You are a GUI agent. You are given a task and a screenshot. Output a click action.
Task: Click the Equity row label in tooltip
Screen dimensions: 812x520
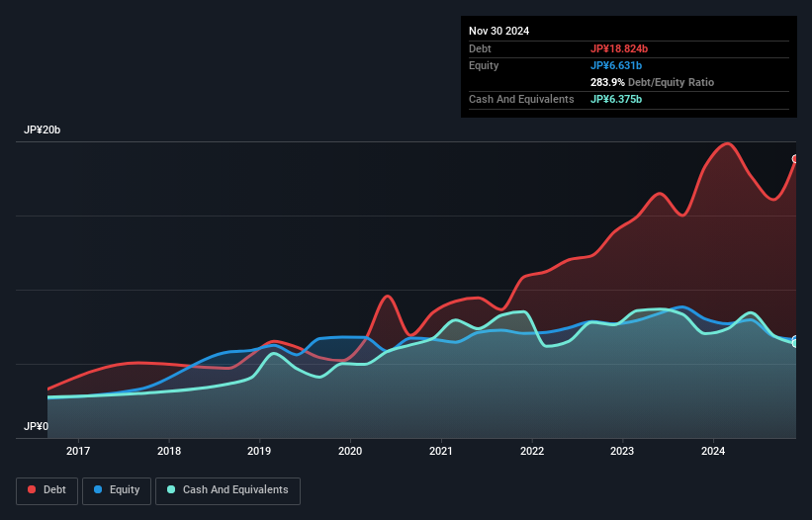click(484, 65)
